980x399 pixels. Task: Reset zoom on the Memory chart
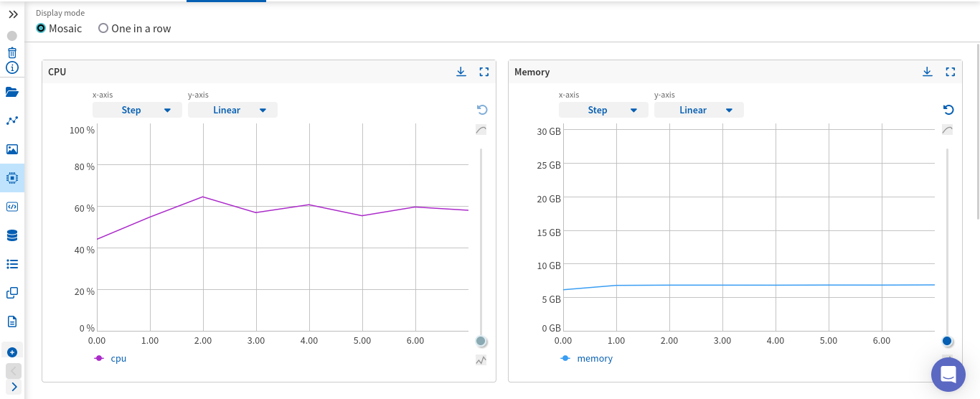948,110
